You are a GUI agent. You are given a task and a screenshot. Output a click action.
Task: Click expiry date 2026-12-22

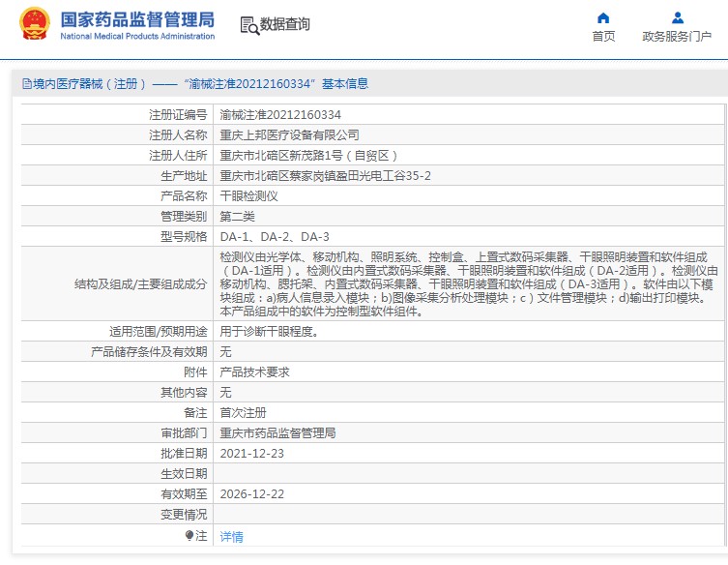(251, 494)
